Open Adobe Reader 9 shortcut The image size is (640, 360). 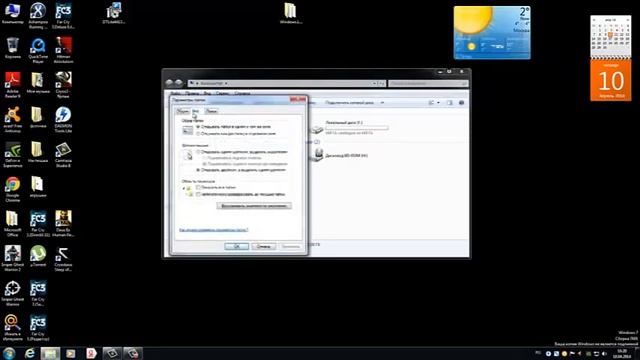12,84
